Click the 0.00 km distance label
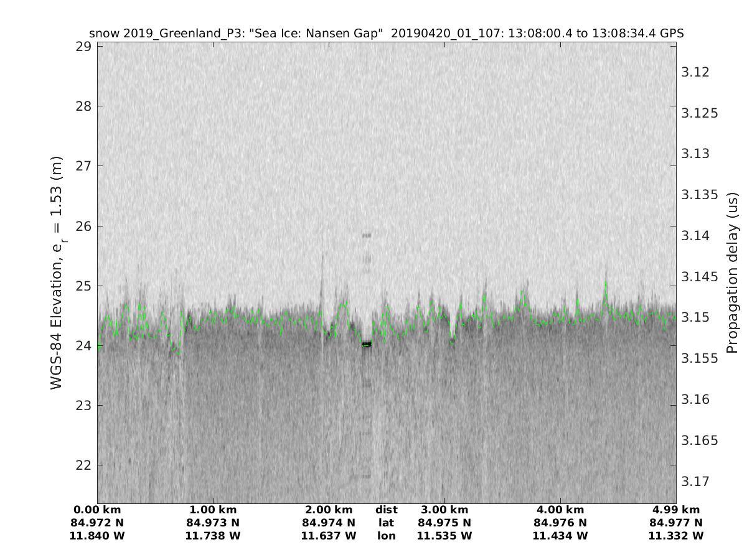 (98, 510)
